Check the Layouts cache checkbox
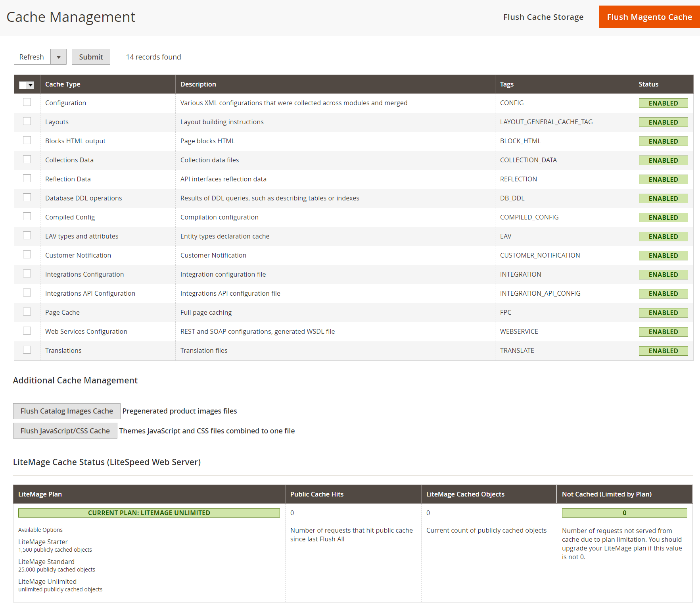Screen dimensions: 700x612 pyautogui.click(x=27, y=121)
